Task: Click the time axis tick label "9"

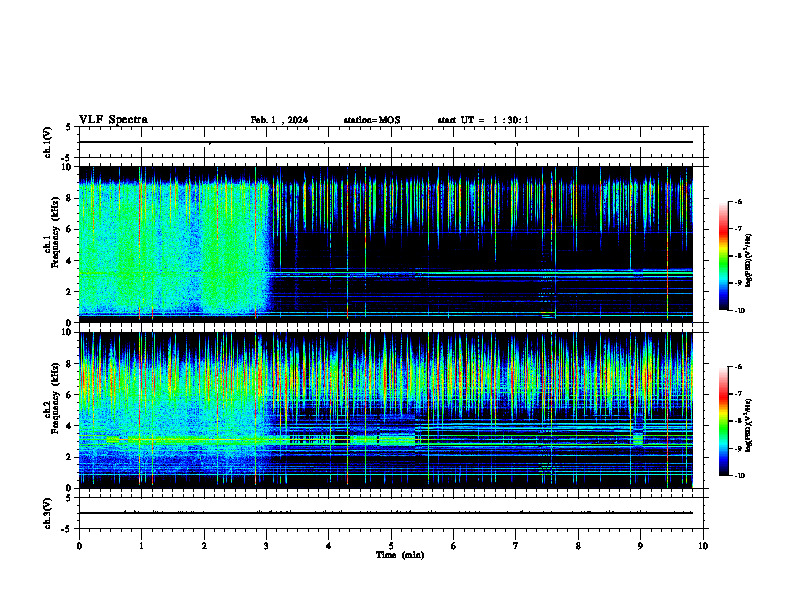Action: click(640, 546)
